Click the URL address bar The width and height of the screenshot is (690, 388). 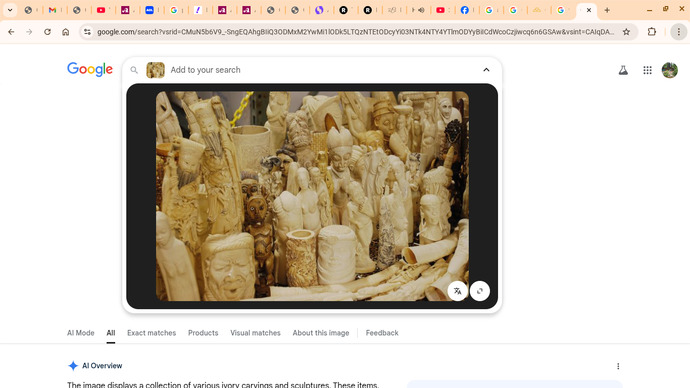click(356, 32)
